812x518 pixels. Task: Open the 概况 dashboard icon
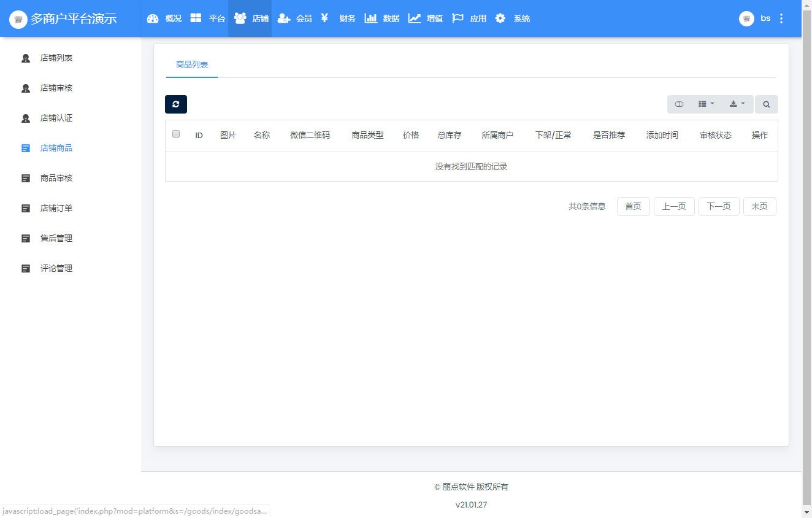[153, 18]
